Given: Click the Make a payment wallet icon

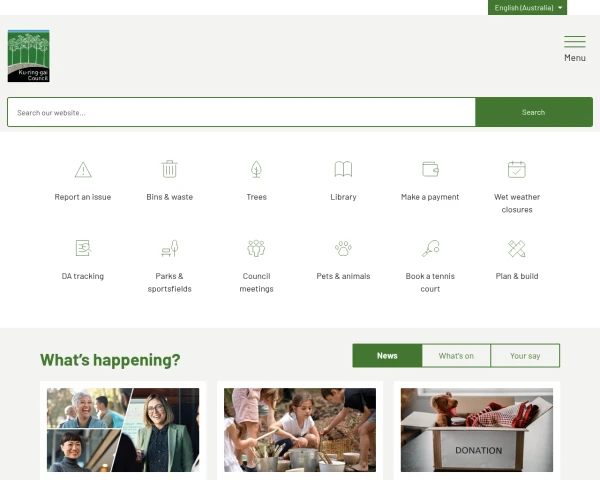Looking at the screenshot, I should click(x=430, y=169).
